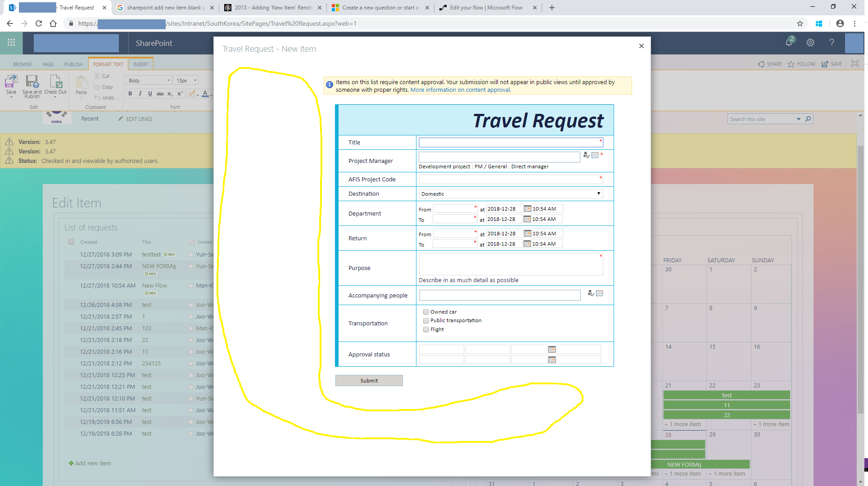Image resolution: width=868 pixels, height=486 pixels.
Task: Switch to the BROWSE ribbon tab
Action: click(23, 64)
